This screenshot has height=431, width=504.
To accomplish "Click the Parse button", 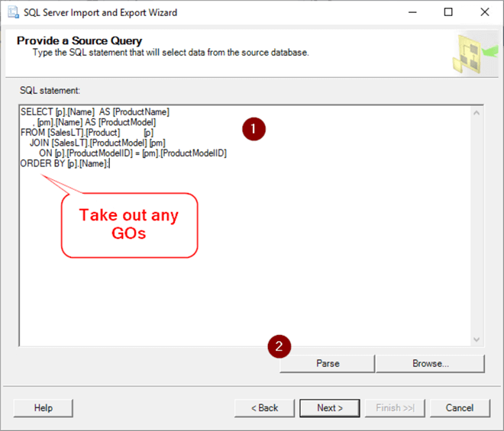I will [327, 364].
